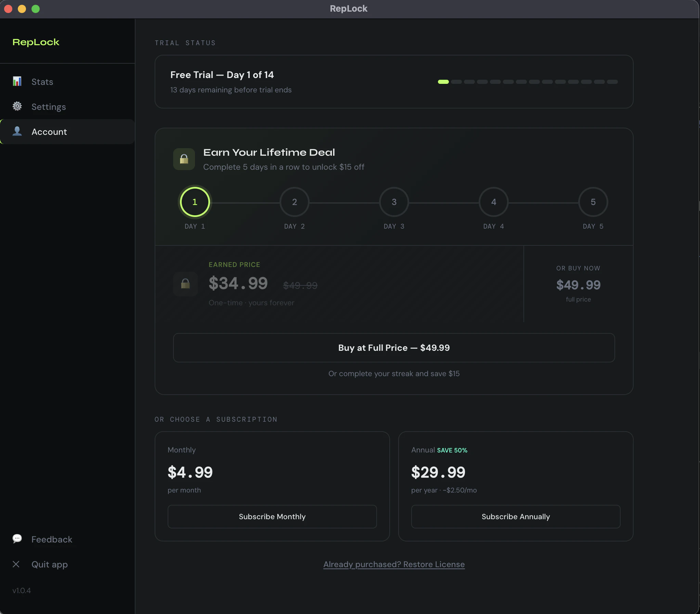Click the trial day progress bar
This screenshot has height=614, width=700.
point(528,82)
